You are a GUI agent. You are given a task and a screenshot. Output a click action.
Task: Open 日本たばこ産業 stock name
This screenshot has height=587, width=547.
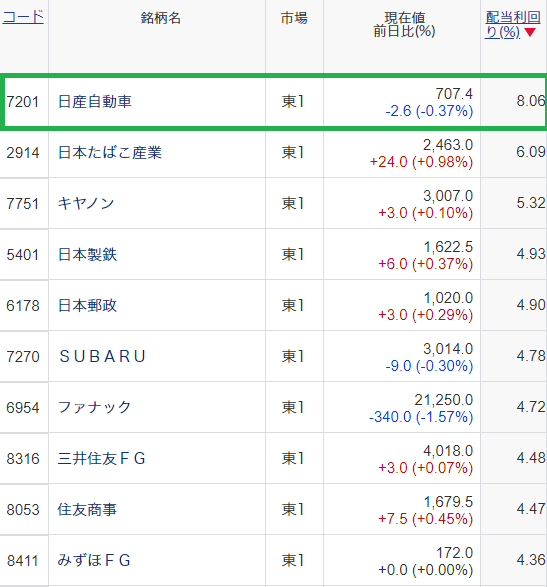point(110,153)
